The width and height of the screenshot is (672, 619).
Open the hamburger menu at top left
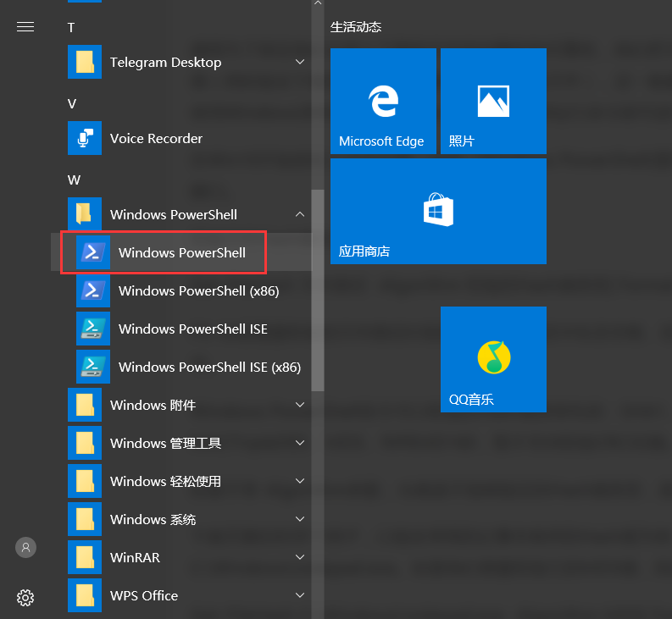point(25,27)
